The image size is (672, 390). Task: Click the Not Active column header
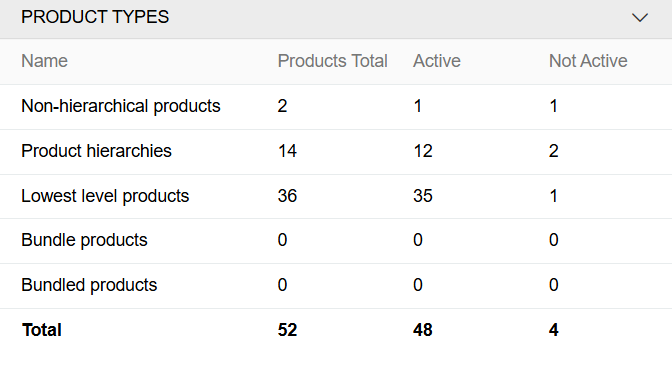(588, 61)
